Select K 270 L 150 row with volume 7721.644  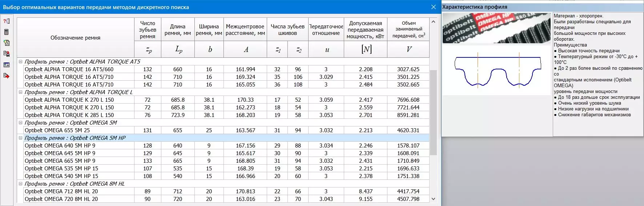click(x=223, y=108)
